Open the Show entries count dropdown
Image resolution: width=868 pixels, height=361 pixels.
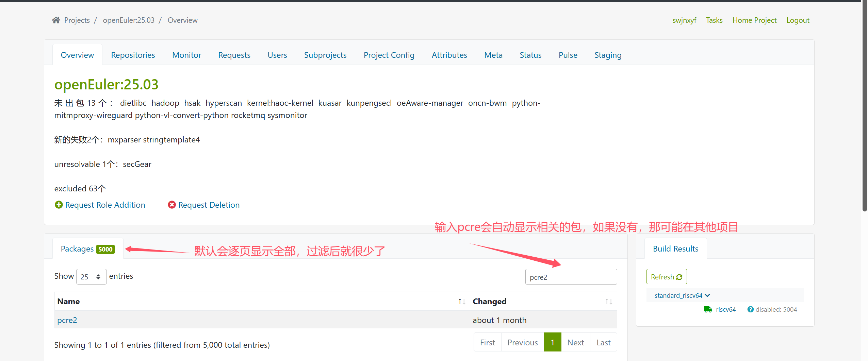coord(91,277)
